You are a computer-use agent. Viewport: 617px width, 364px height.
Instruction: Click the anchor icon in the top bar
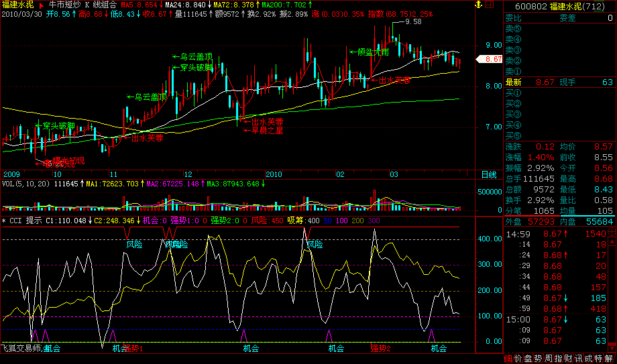[478, 5]
